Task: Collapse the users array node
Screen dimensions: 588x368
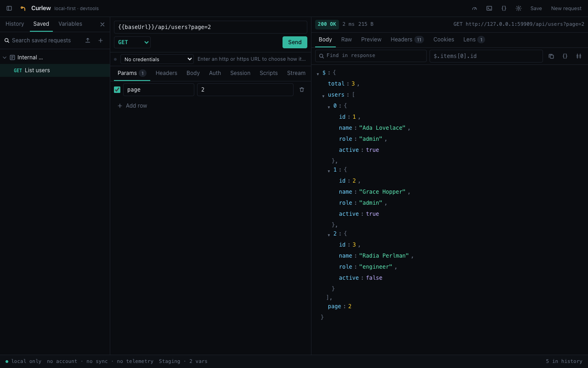Action: (323, 96)
